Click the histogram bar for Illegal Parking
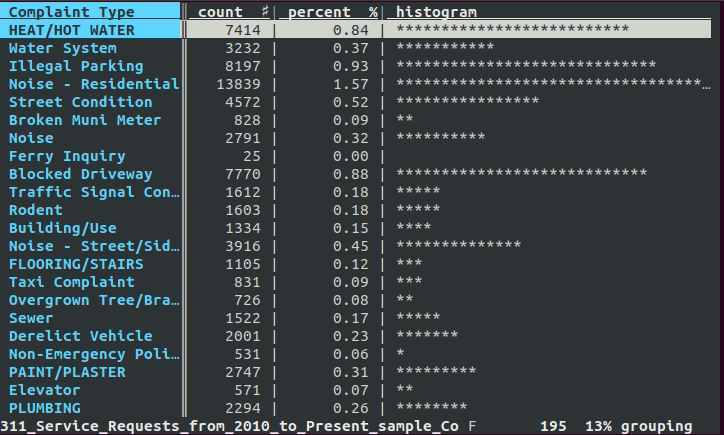Viewport: 724px width, 435px height. [526, 65]
